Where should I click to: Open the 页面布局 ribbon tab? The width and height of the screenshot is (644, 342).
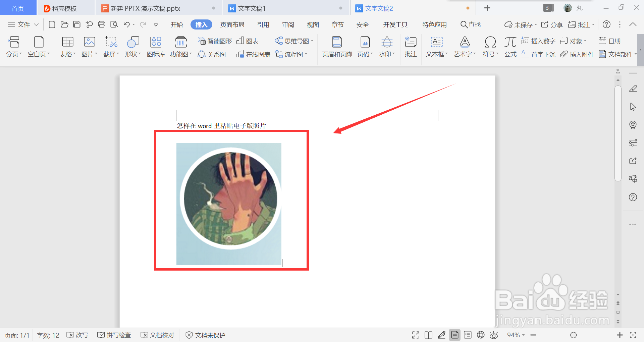click(x=232, y=24)
